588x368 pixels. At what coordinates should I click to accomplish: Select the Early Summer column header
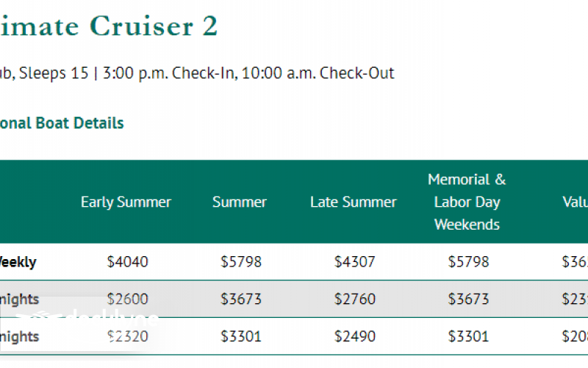(x=126, y=202)
